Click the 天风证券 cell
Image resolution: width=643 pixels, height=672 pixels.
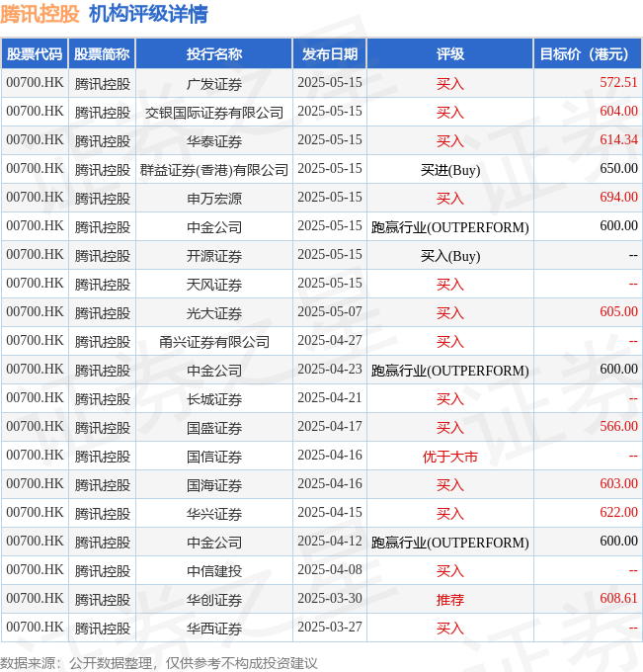coord(214,285)
